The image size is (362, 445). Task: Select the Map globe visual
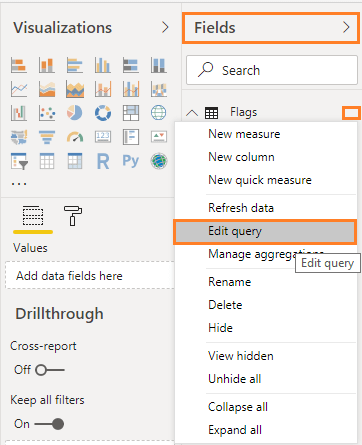159,113
